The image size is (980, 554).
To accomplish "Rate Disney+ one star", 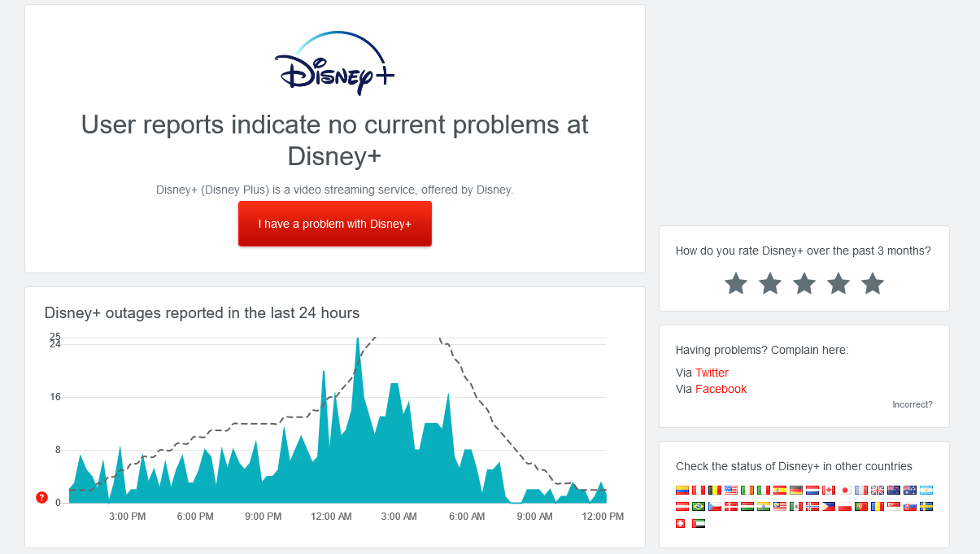I will point(736,284).
